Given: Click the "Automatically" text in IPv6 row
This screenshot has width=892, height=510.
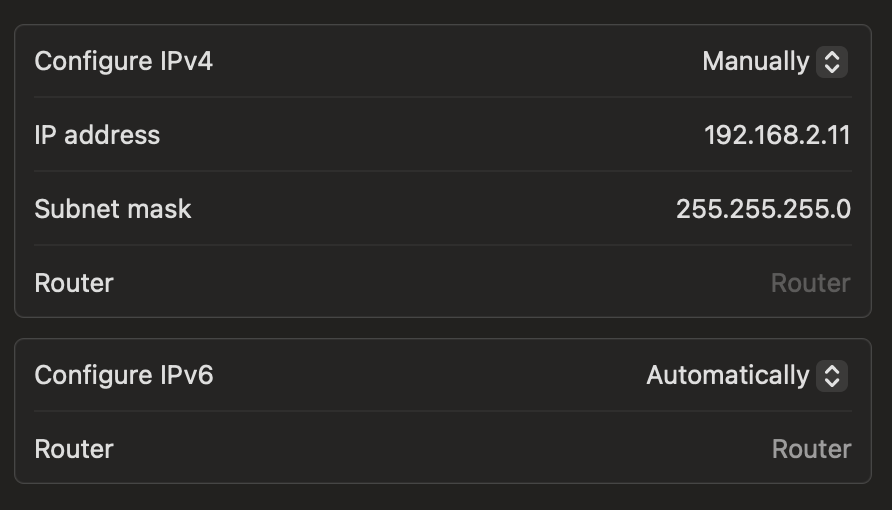Looking at the screenshot, I should (727, 376).
